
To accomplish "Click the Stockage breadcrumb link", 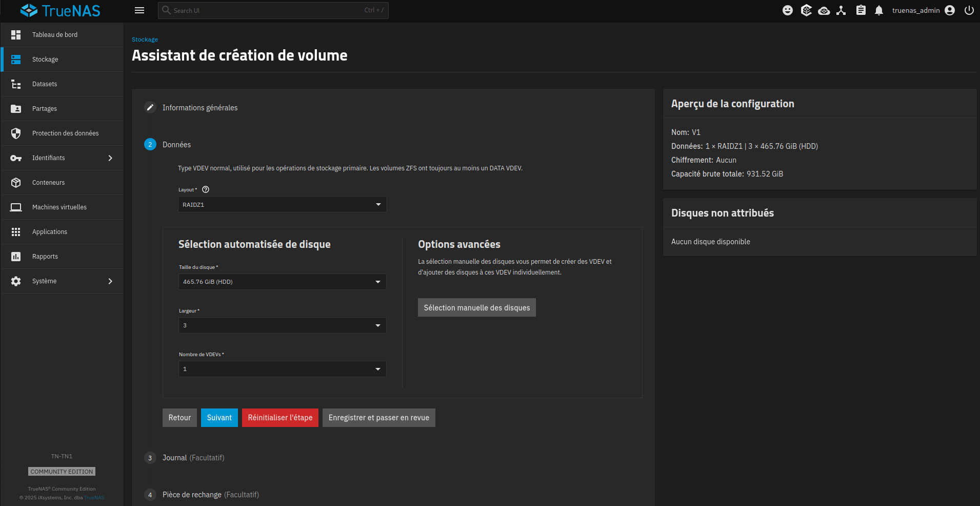I will click(145, 40).
